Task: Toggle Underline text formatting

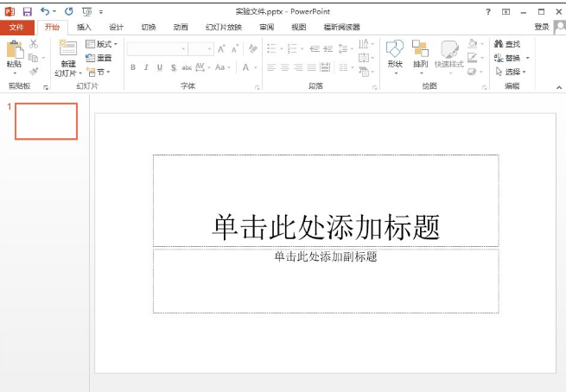Action: click(160, 67)
